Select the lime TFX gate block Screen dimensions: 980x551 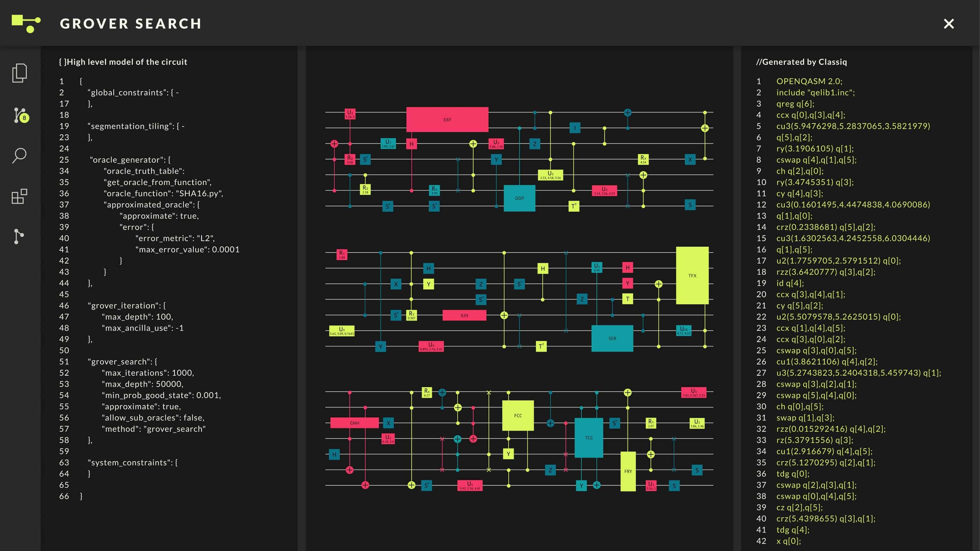pyautogui.click(x=692, y=275)
